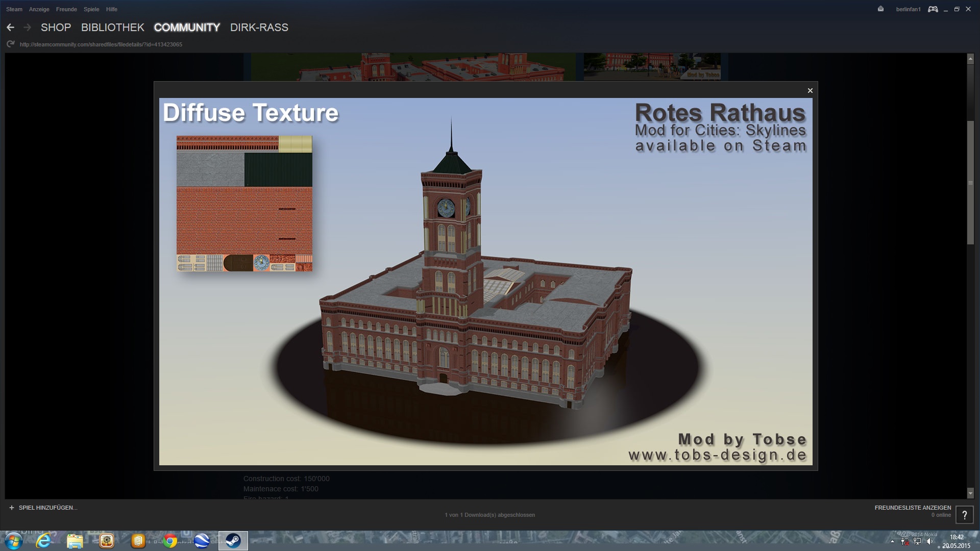Reload the page with the refresh icon

click(10, 44)
